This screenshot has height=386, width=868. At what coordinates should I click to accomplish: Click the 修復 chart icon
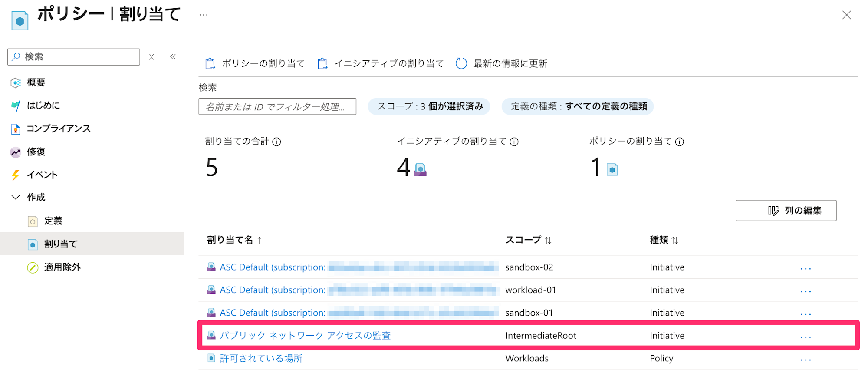[x=16, y=152]
